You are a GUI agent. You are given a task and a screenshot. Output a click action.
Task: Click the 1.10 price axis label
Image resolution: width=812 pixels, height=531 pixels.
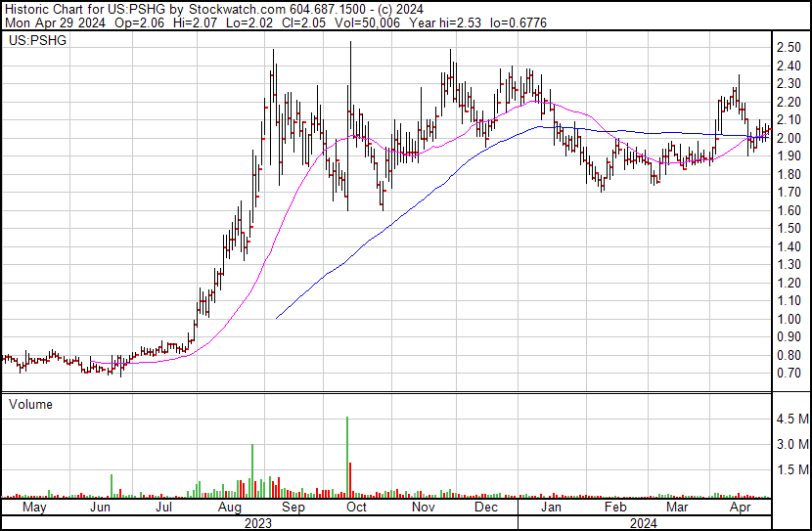point(789,301)
